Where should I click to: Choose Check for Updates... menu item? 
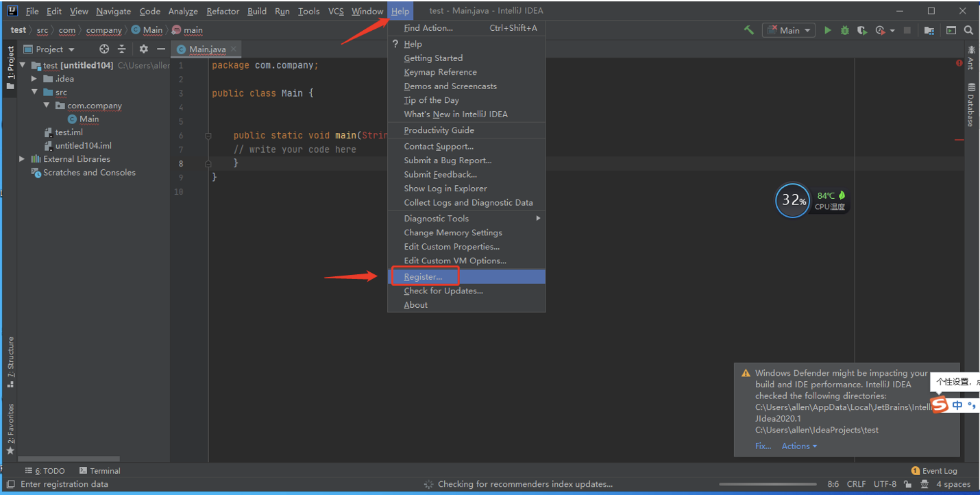point(467,291)
